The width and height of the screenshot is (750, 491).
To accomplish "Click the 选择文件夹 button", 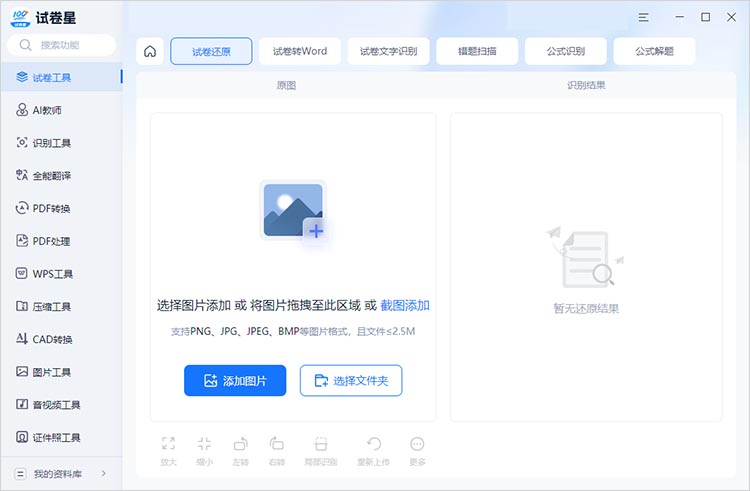I will pyautogui.click(x=351, y=381).
